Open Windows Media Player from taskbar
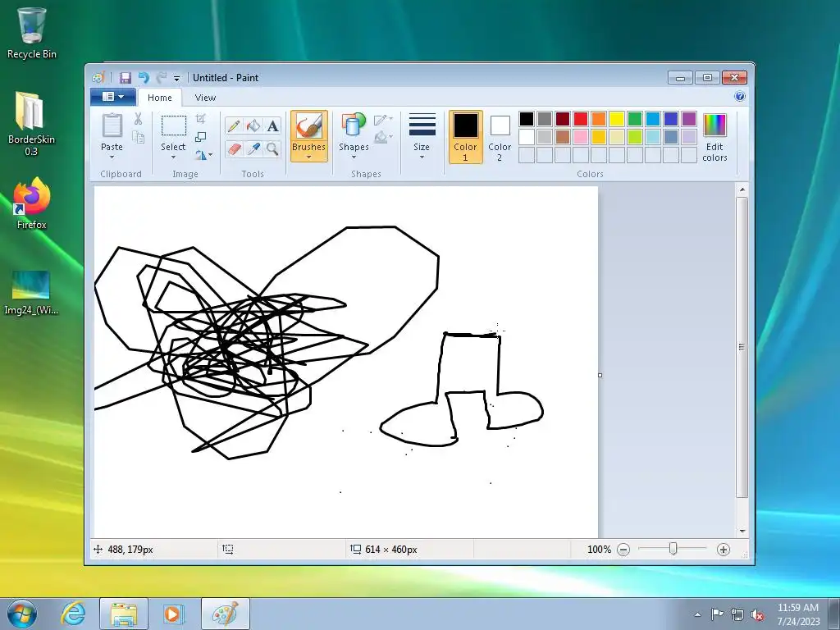Screen dimensions: 840x630 [x=174, y=614]
